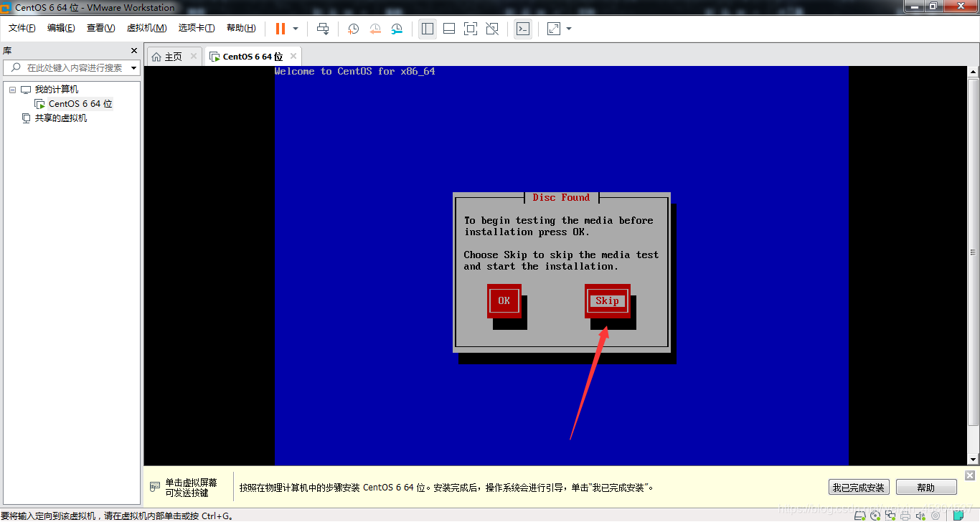Click 'Welcome to CentOS for x86_64' text
The image size is (980, 522).
click(355, 71)
